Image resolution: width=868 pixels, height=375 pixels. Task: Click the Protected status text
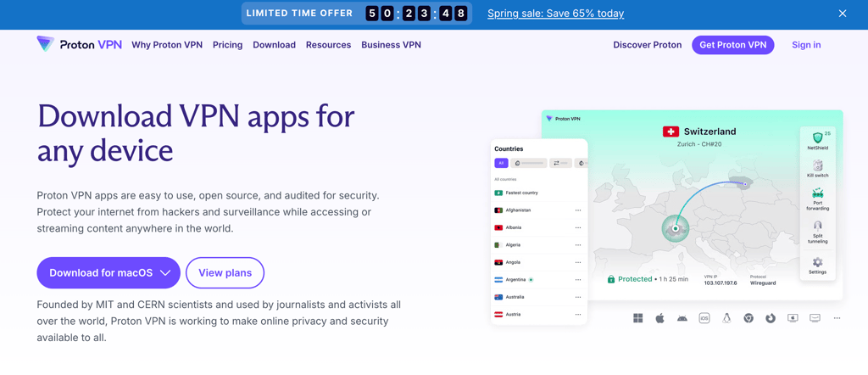point(635,279)
